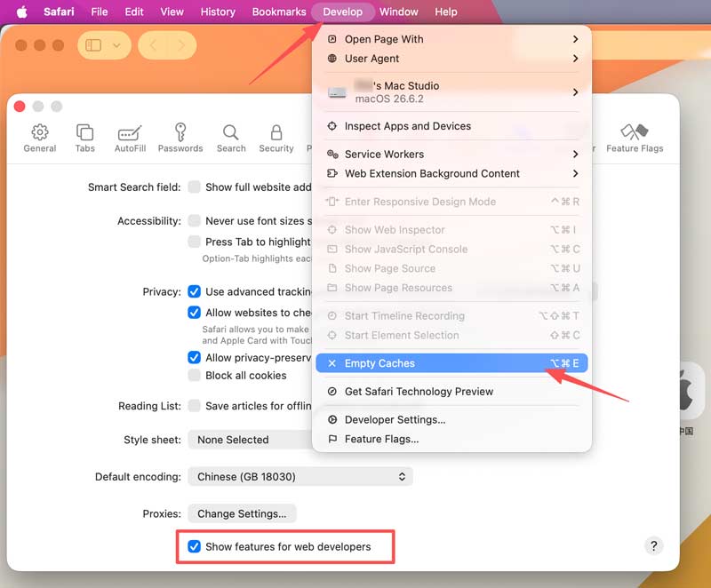Uncheck Allow privacy-preserving measurement checkbox
The height and width of the screenshot is (588, 711).
tap(194, 357)
